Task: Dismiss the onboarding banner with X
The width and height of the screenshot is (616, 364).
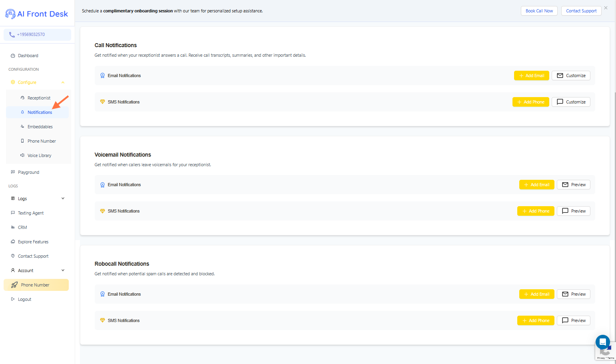Action: point(606,8)
